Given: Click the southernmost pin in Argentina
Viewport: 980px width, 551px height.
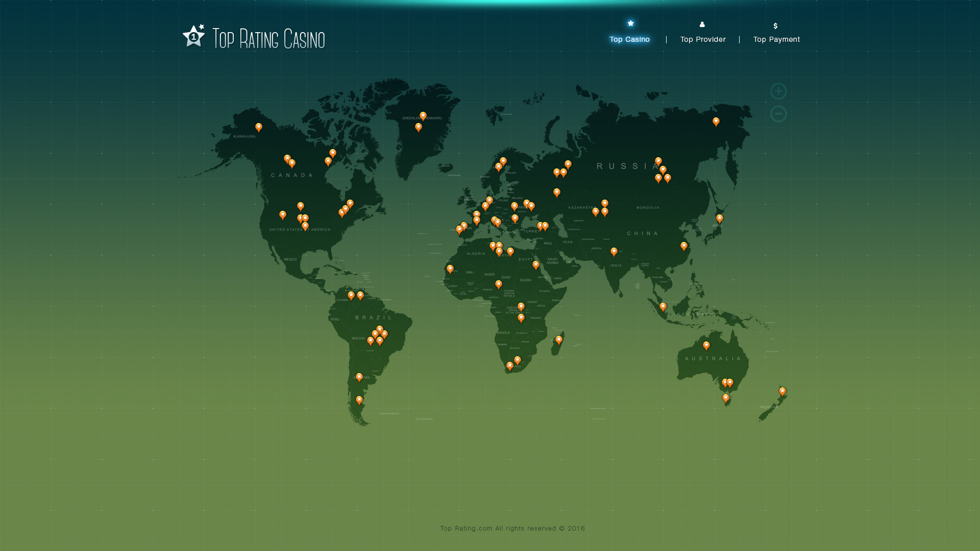Looking at the screenshot, I should point(359,400).
